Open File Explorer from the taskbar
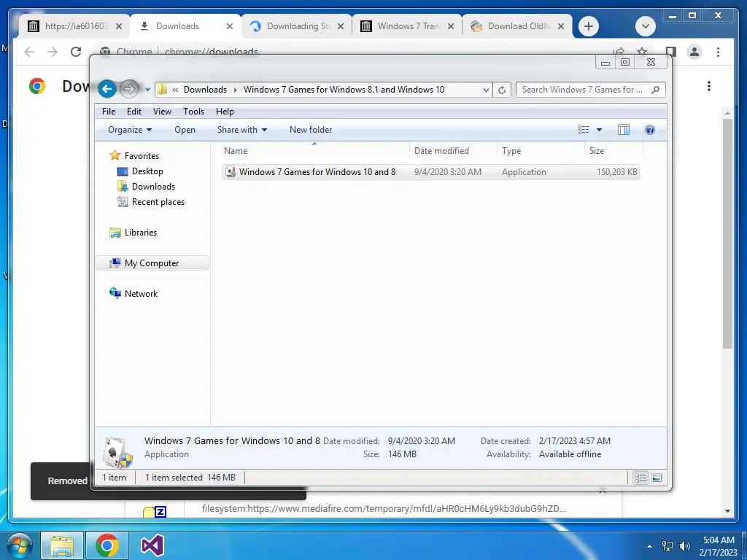 [62, 545]
